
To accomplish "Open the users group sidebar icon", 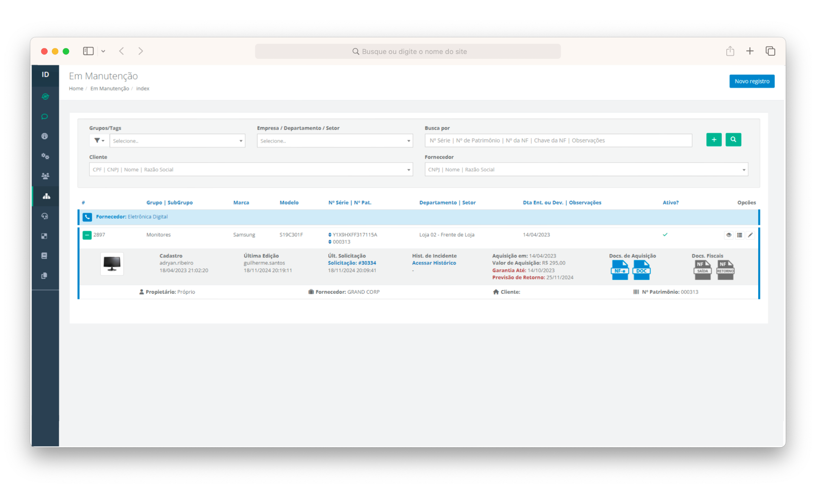I will click(x=45, y=176).
